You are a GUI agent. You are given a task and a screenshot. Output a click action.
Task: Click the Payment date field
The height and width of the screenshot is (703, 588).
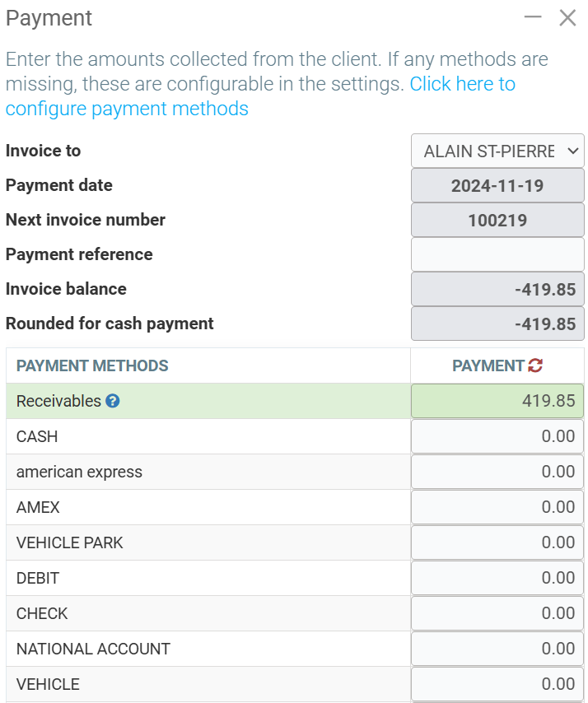point(497,185)
